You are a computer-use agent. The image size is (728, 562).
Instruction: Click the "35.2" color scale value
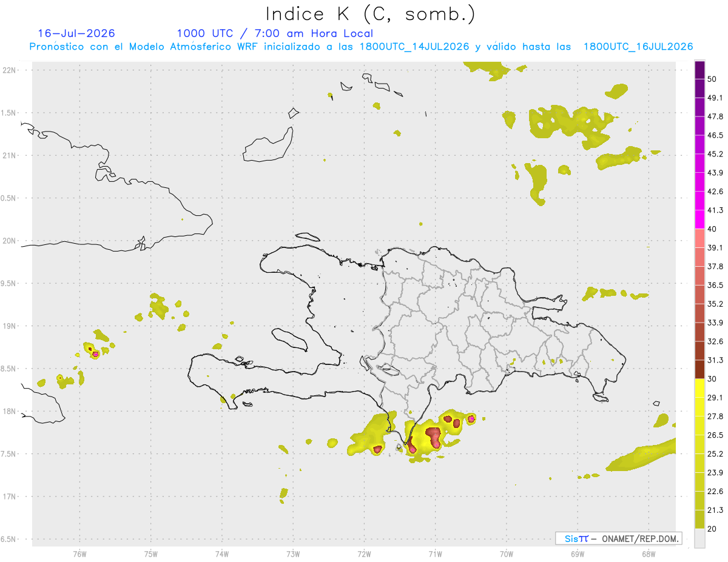715,304
